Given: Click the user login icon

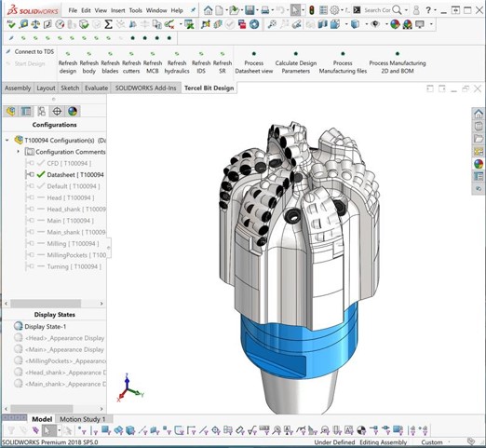Looking at the screenshot, I should [x=416, y=10].
